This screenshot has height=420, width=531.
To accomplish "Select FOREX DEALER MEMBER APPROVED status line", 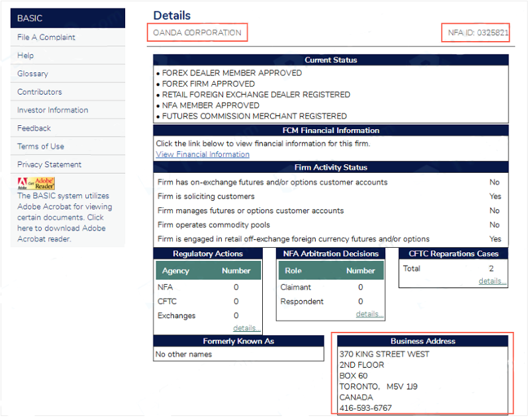I will 232,73.
